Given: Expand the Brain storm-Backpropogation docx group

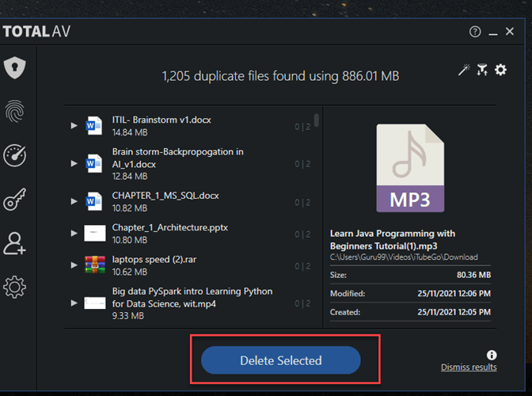Looking at the screenshot, I should coord(74,164).
